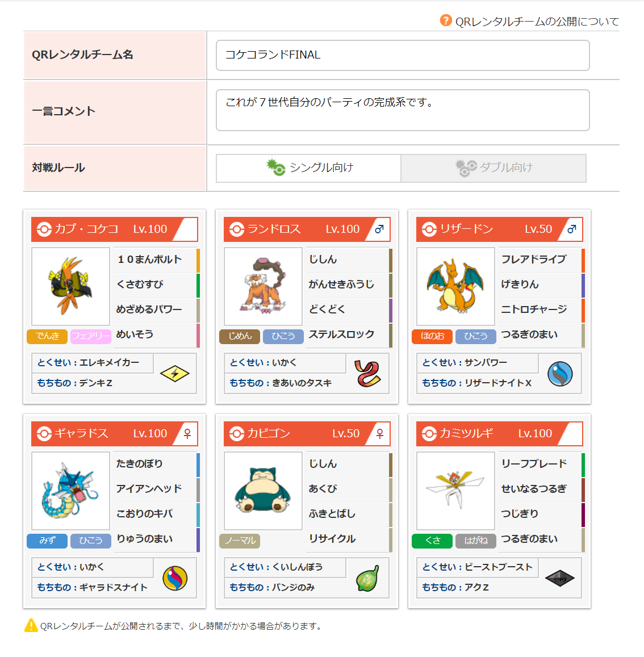Click the move アイアンヘッド
This screenshot has height=657, width=644.
149,489
